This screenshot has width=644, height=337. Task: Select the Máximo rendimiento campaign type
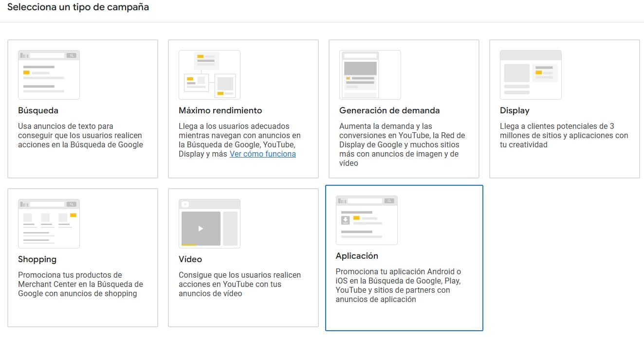click(242, 108)
